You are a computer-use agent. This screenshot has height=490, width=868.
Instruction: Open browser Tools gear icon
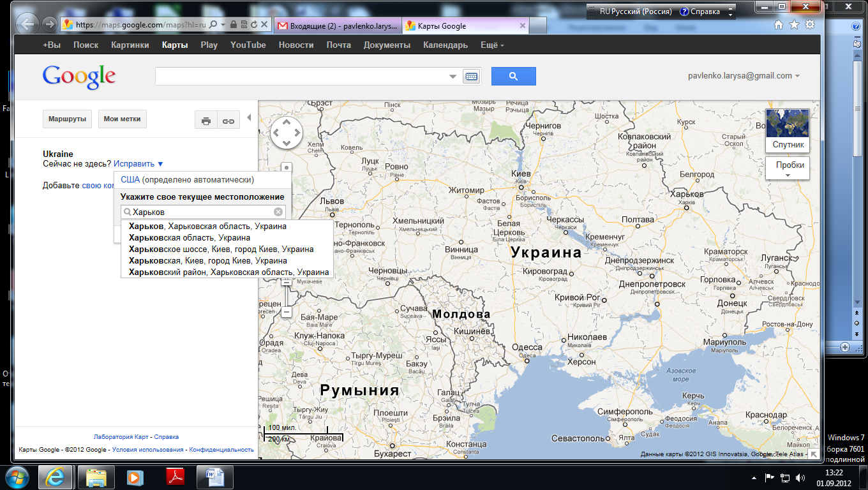(x=809, y=25)
